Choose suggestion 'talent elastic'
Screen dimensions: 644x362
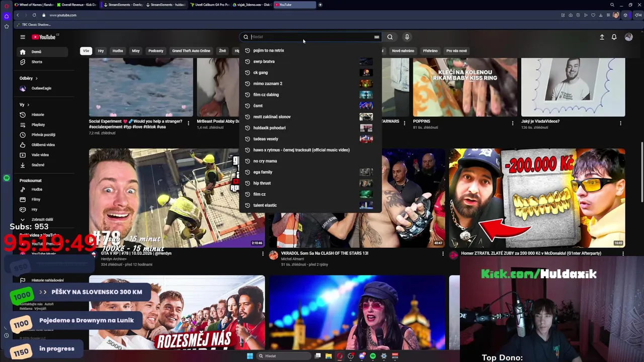coord(310,205)
